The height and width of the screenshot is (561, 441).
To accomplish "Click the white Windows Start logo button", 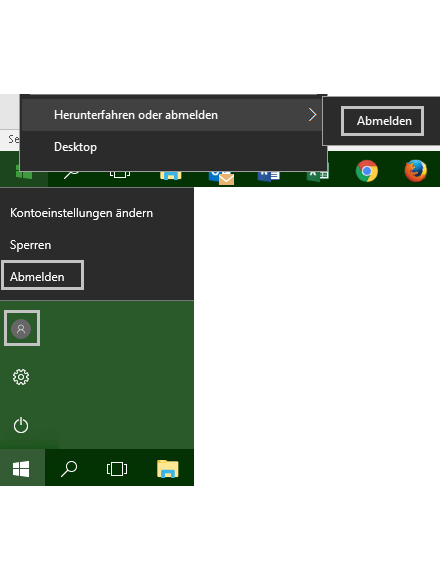I will 21,468.
